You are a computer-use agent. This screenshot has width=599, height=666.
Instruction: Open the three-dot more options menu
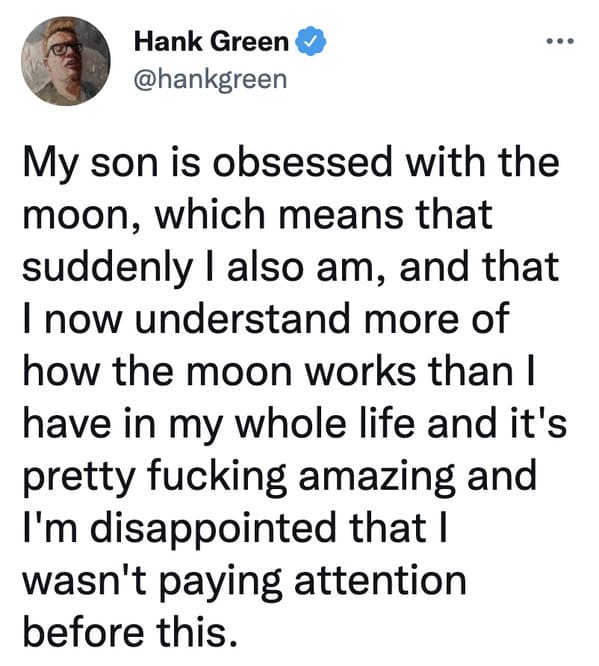click(x=560, y=41)
